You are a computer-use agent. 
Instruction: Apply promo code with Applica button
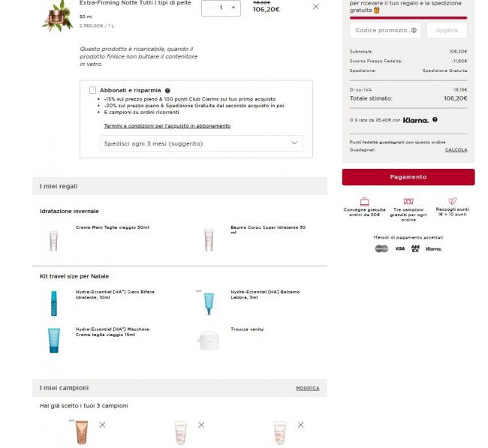pos(447,30)
